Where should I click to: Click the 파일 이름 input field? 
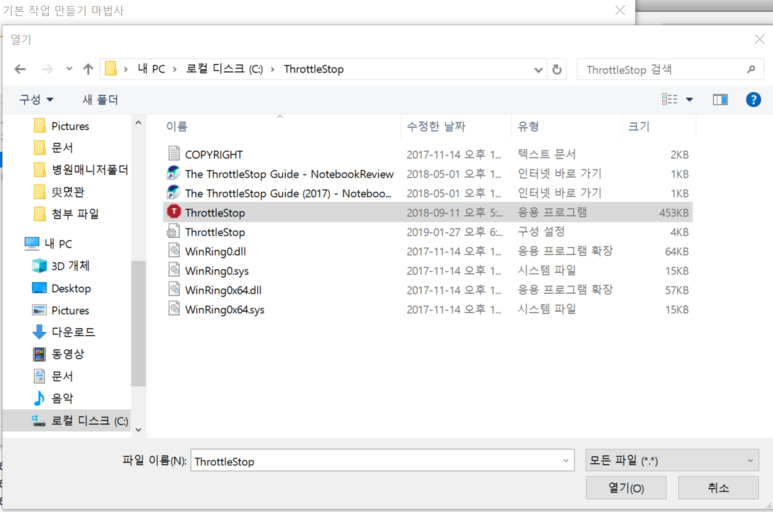(x=382, y=461)
